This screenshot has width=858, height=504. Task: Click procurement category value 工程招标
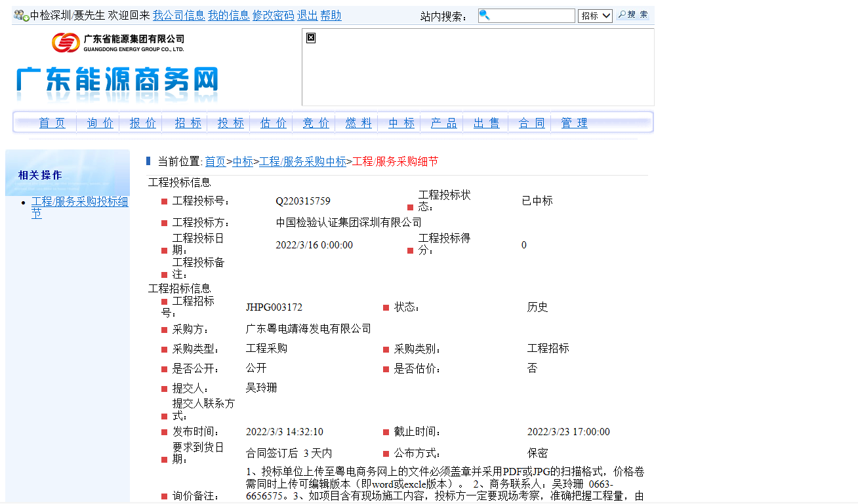548,349
